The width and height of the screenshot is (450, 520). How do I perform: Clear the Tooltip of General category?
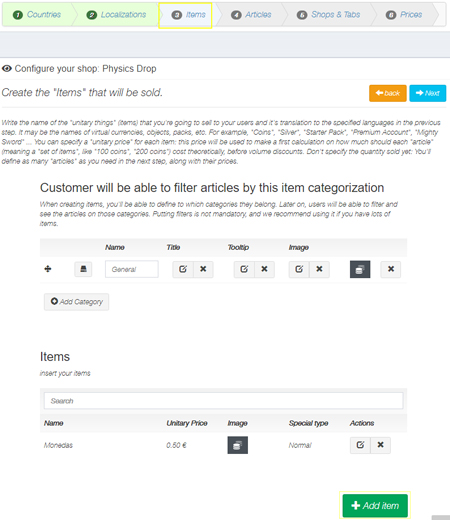pyautogui.click(x=264, y=269)
